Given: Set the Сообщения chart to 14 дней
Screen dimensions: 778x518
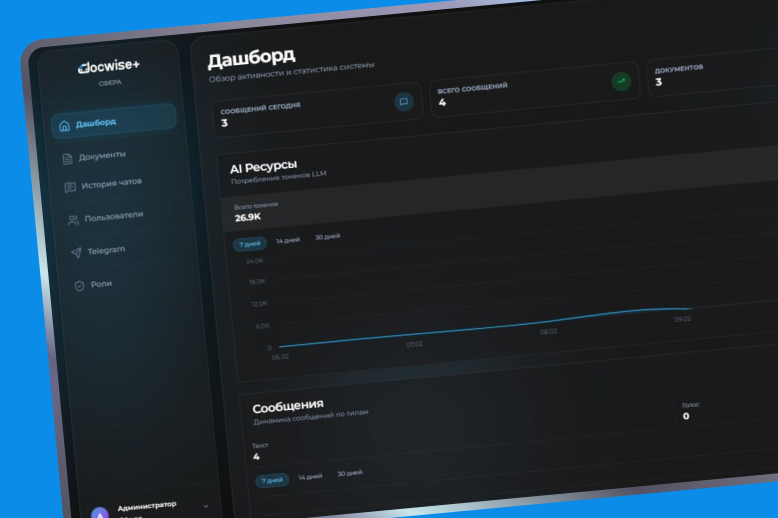Looking at the screenshot, I should pyautogui.click(x=310, y=476).
